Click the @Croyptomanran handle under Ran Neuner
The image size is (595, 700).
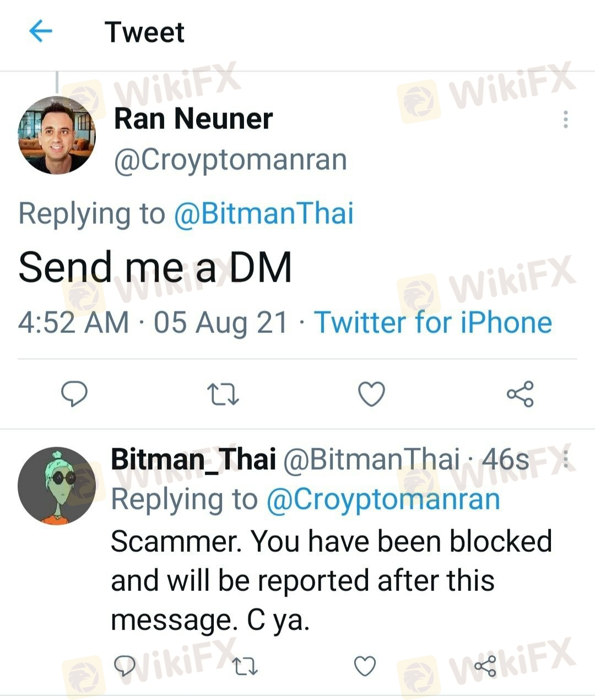(230, 160)
